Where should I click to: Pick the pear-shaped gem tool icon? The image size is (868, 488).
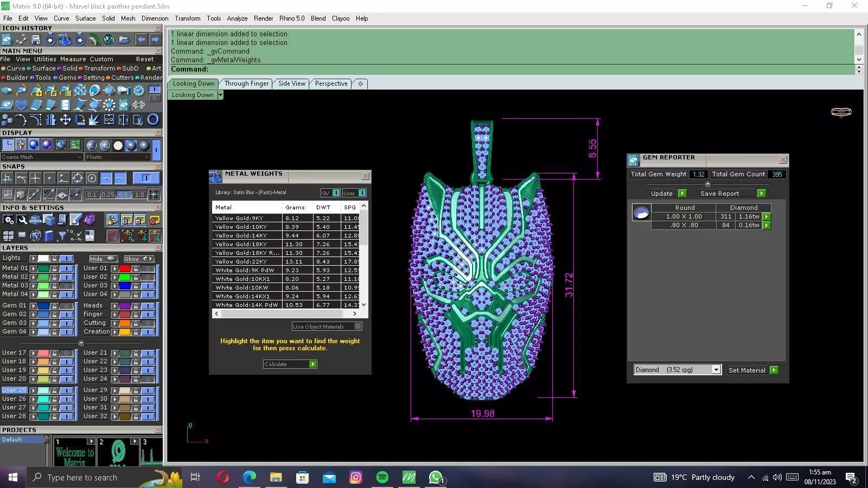pyautogui.click(x=94, y=91)
